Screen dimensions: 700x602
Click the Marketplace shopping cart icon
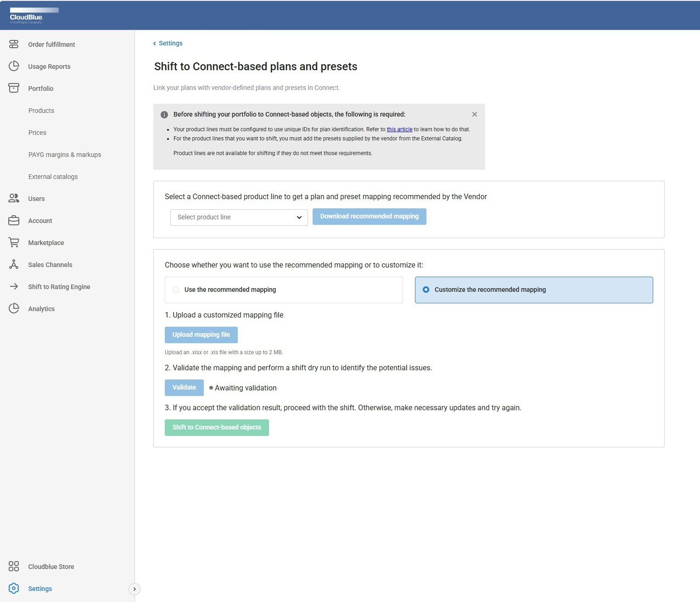point(14,242)
